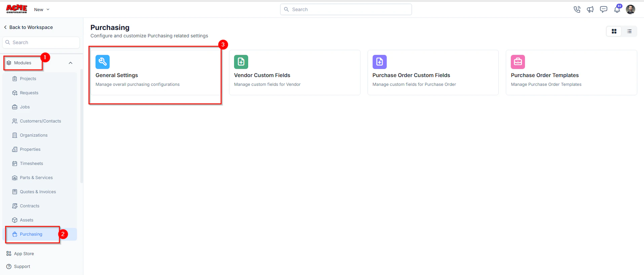The height and width of the screenshot is (275, 644).
Task: Click the Modules layers icon
Action: coord(9,63)
